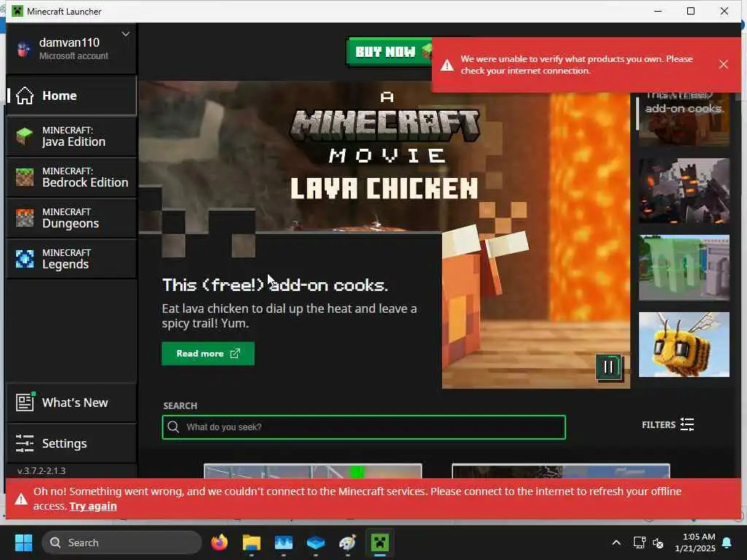Open What's New section

tap(71, 402)
